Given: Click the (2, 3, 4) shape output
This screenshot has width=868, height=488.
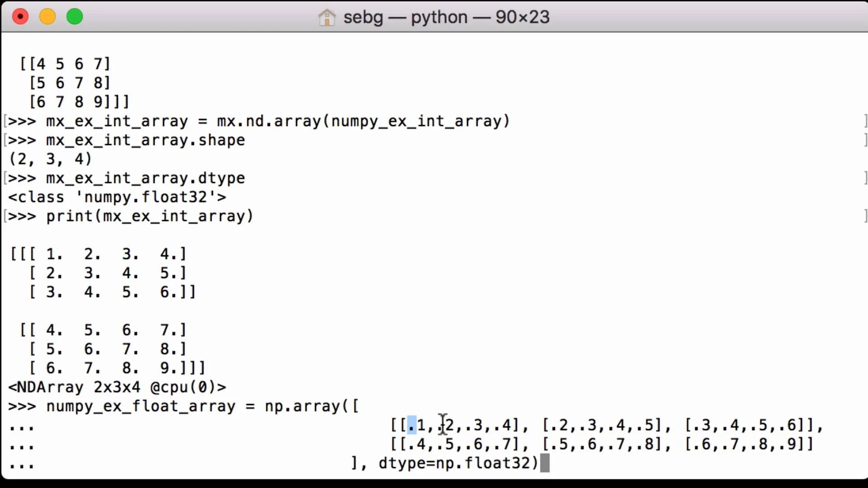Looking at the screenshot, I should (50, 159).
